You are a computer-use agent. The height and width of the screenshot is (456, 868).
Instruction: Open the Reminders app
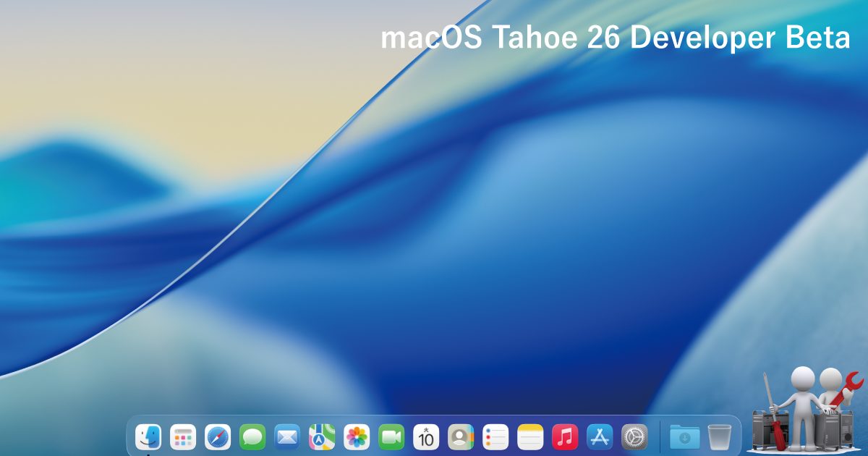(495, 436)
